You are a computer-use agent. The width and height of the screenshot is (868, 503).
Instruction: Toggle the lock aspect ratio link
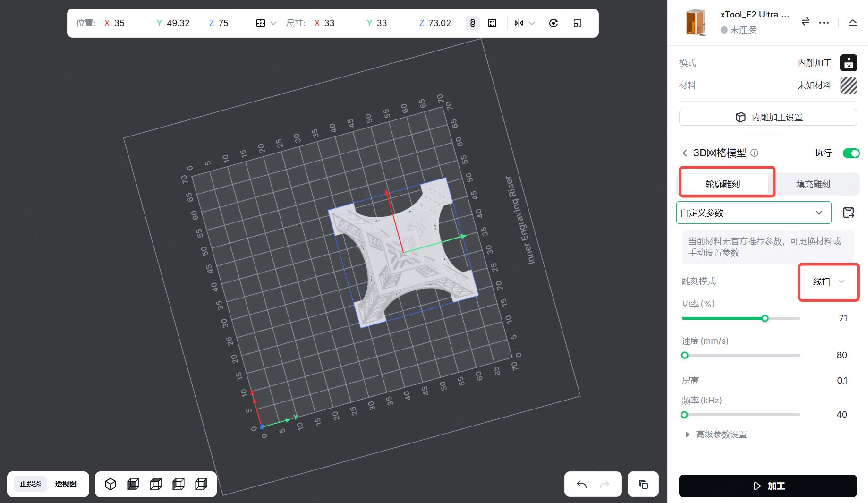pos(472,23)
